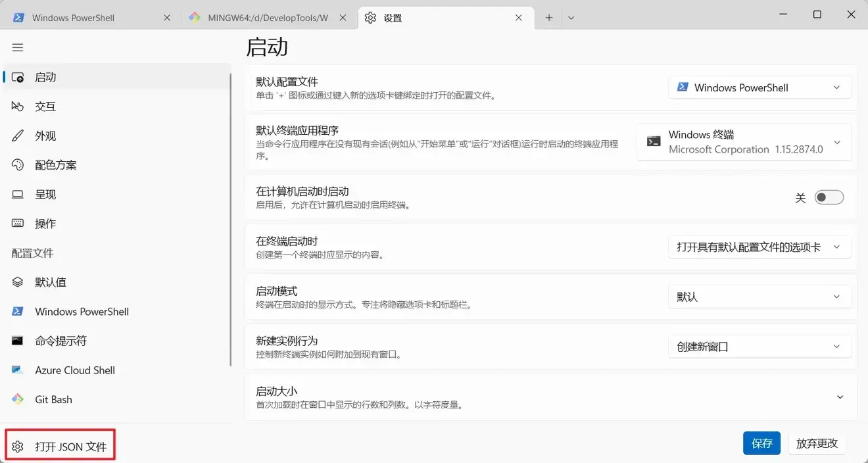Select the Git Bash profile icon
Screen dimensions: 868x463
(18, 399)
